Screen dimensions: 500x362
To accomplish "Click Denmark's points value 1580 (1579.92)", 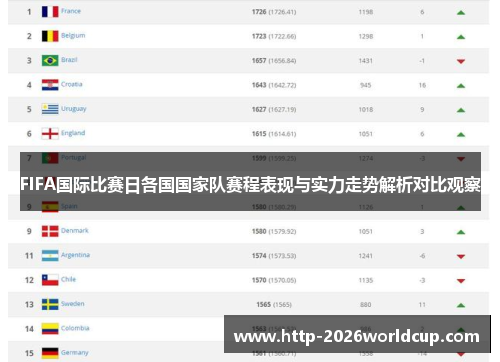I will [274, 231].
